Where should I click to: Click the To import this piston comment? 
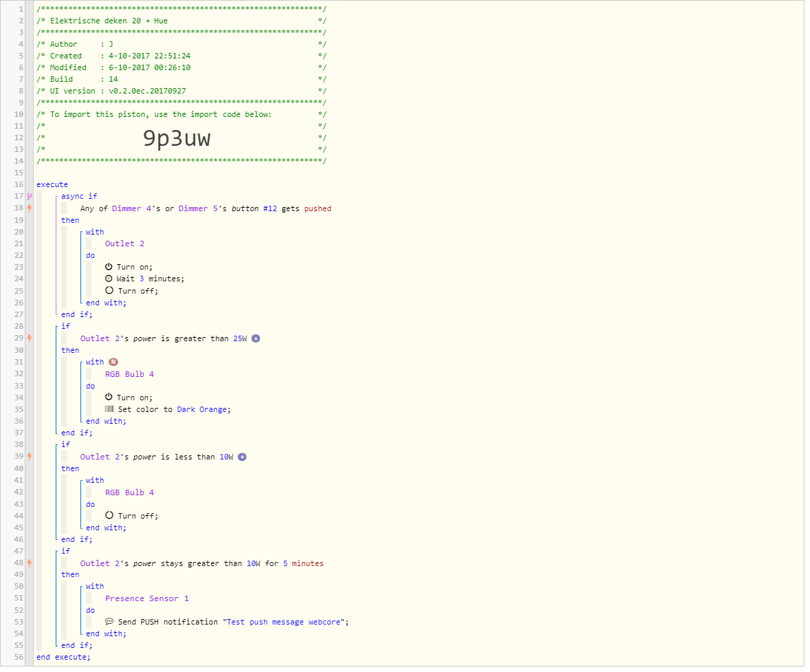(161, 114)
